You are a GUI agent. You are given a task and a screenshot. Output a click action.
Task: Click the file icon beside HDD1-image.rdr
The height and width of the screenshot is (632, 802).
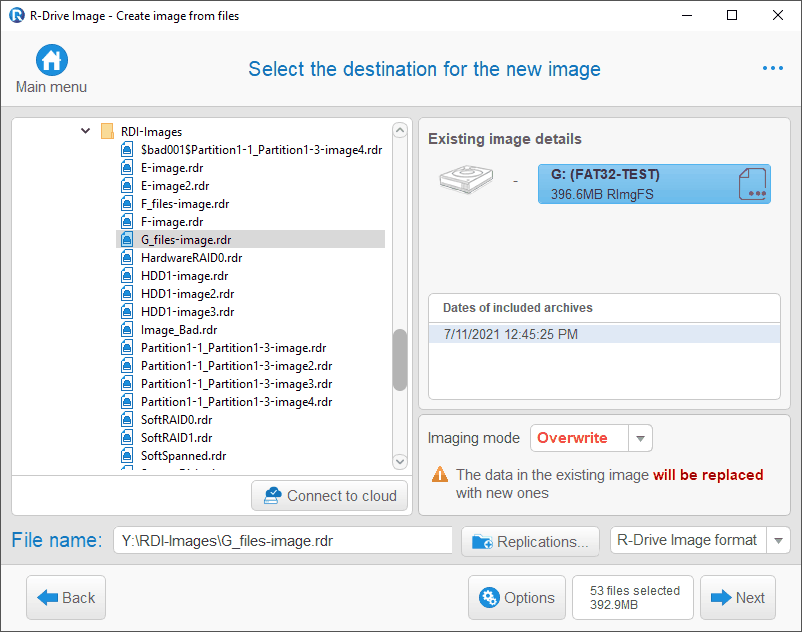click(x=127, y=276)
